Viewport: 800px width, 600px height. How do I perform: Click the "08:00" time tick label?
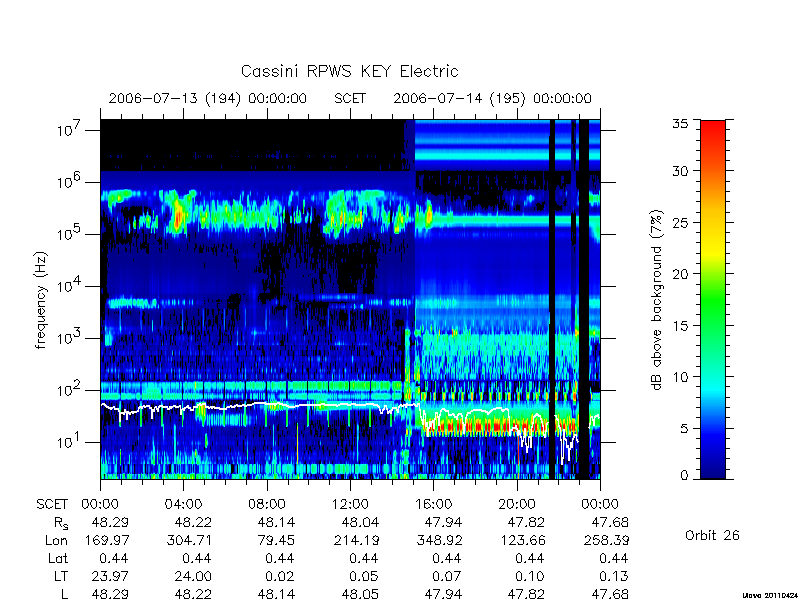point(266,504)
